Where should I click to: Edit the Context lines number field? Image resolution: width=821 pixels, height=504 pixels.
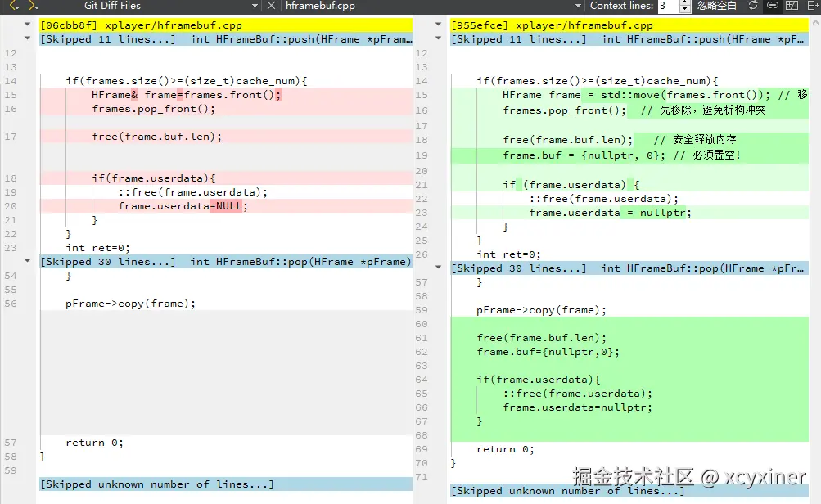point(668,6)
